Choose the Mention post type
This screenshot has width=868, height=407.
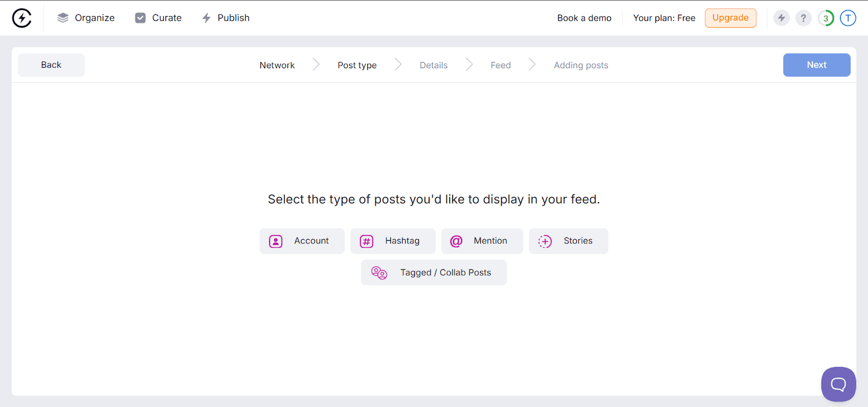tap(482, 241)
